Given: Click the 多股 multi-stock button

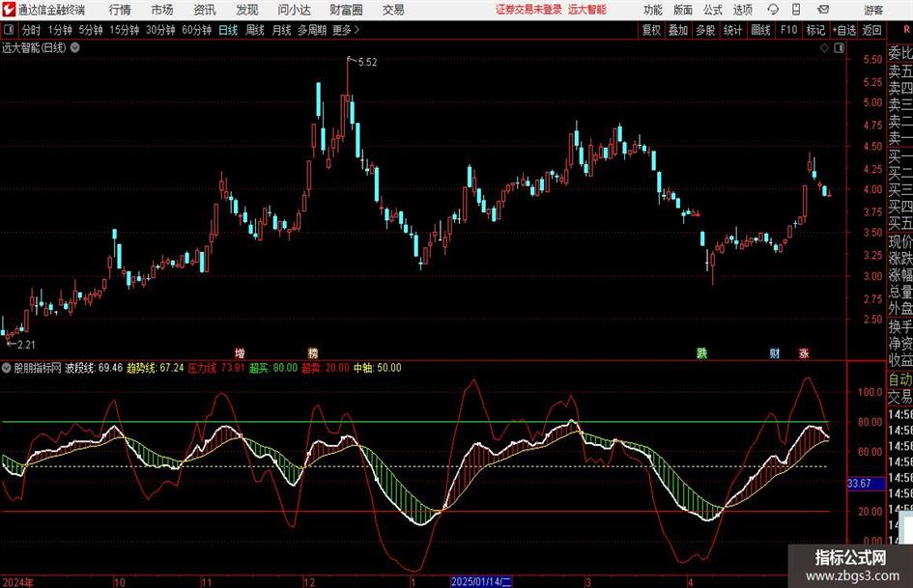Looking at the screenshot, I should click(x=705, y=30).
